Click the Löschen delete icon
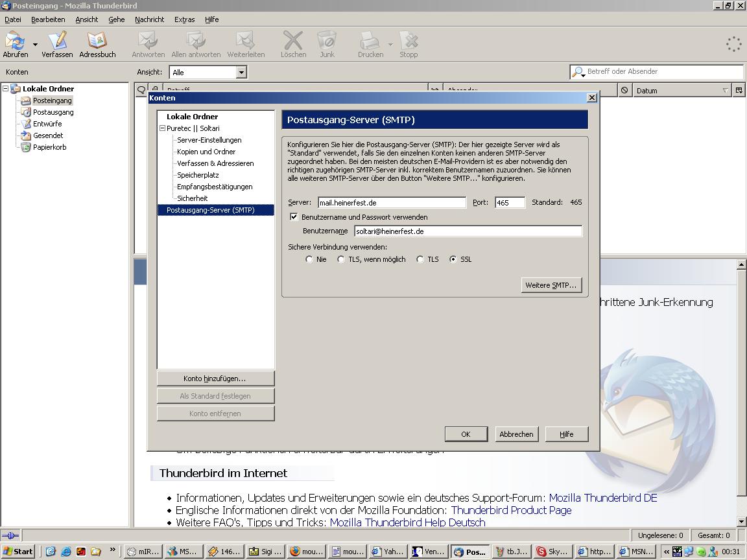This screenshot has height=560, width=747. click(293, 44)
